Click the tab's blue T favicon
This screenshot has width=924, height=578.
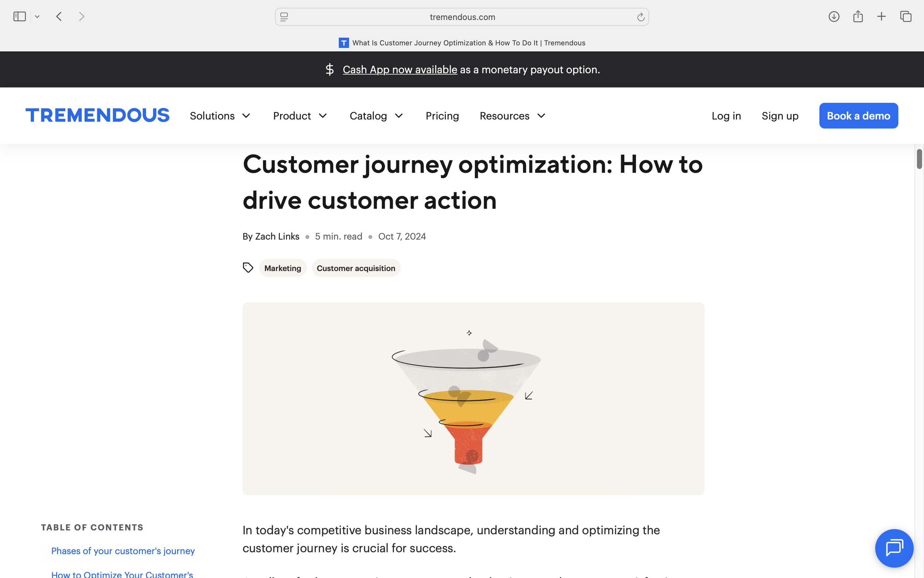coord(343,43)
